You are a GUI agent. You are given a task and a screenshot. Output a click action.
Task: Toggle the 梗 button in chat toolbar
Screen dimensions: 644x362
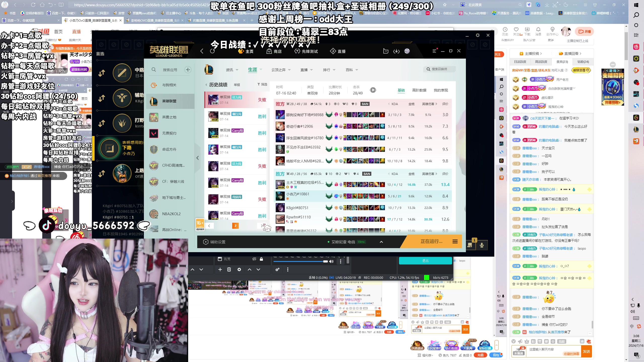(x=546, y=341)
